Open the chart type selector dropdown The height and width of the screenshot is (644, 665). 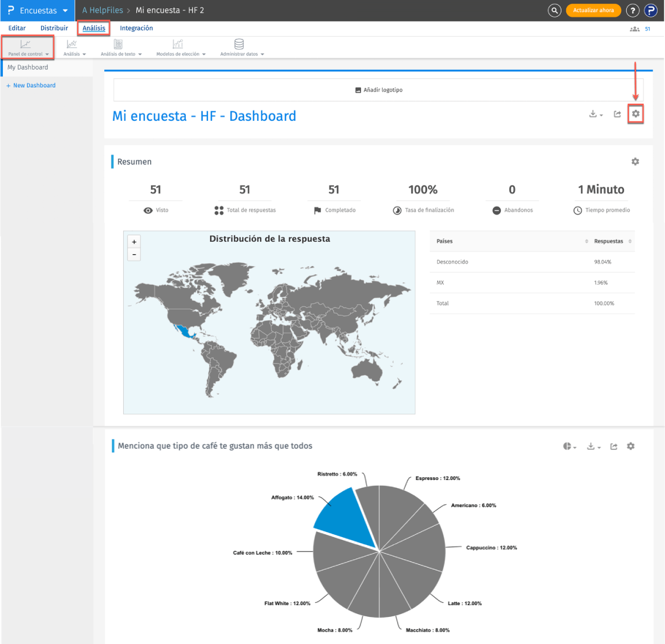tap(568, 446)
